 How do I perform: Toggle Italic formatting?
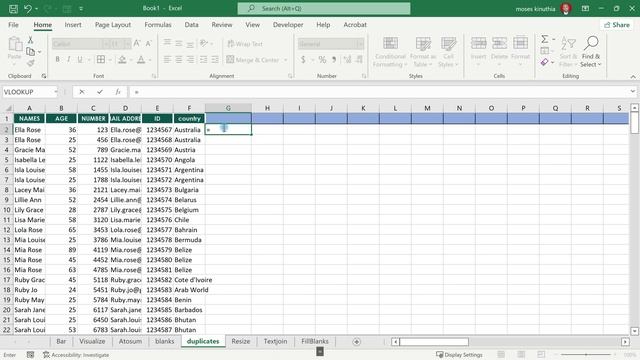coord(69,60)
